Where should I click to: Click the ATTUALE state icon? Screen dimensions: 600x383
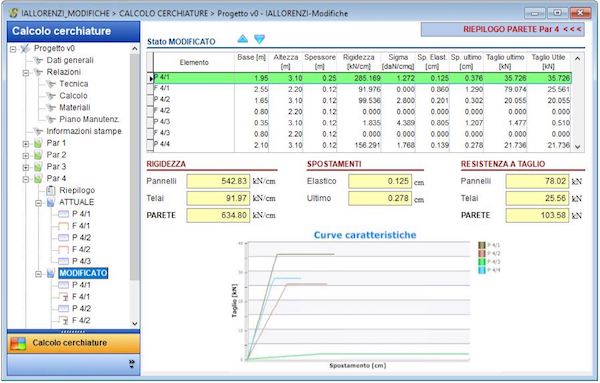click(51, 202)
